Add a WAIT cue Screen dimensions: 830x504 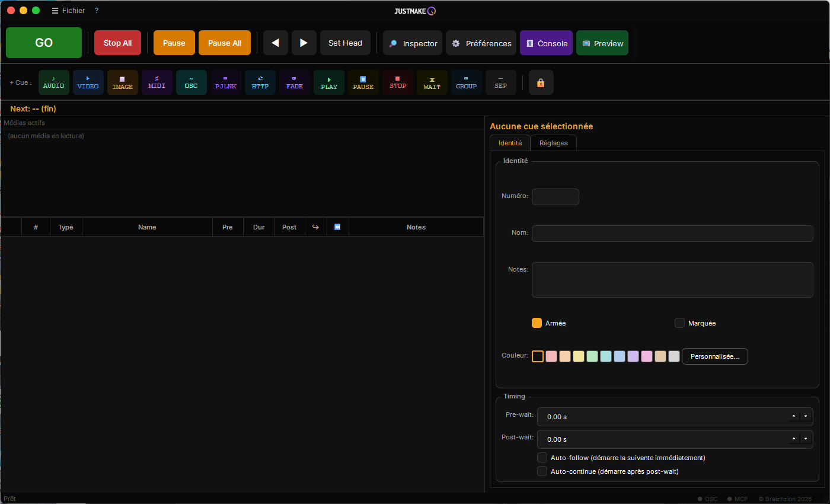pyautogui.click(x=432, y=82)
